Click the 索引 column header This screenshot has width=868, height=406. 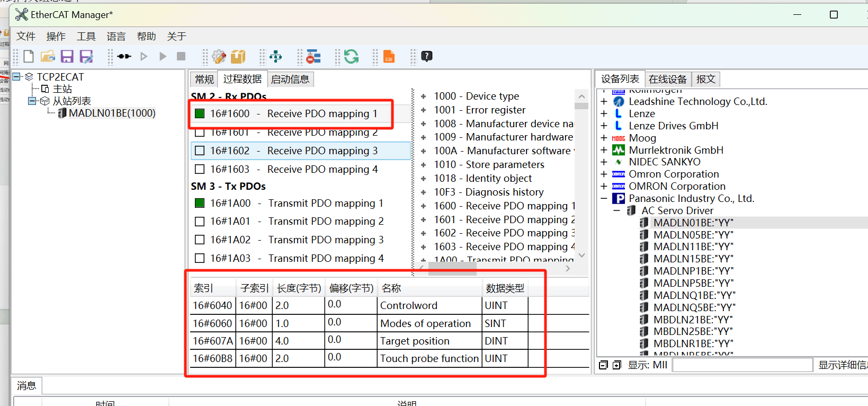click(213, 288)
